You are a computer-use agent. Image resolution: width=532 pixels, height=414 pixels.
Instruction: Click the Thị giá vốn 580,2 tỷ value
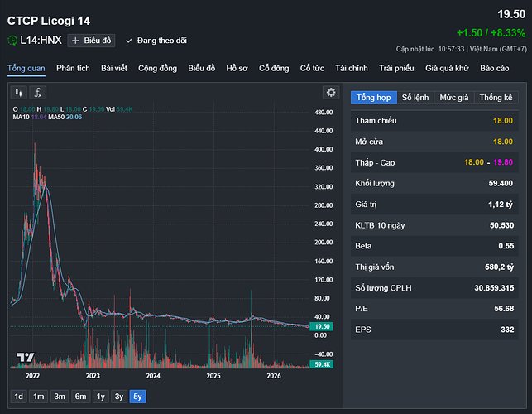(x=500, y=267)
